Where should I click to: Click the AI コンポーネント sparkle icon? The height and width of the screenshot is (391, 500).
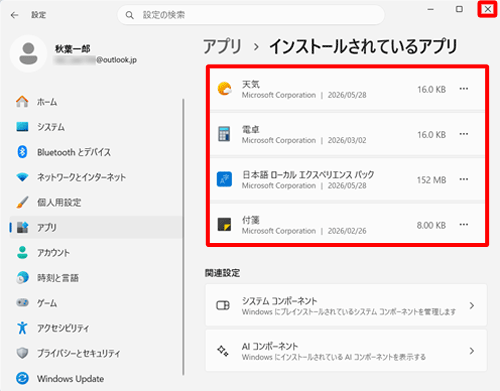(223, 351)
